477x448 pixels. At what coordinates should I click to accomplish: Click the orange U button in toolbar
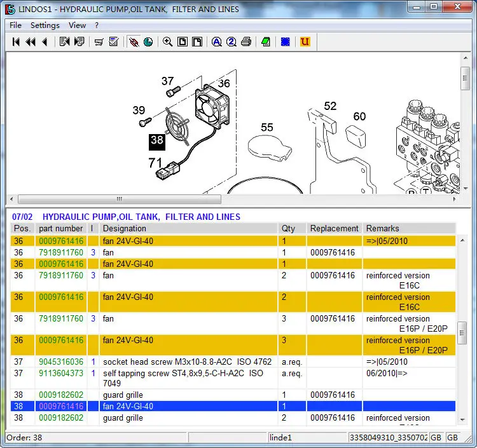click(x=305, y=42)
